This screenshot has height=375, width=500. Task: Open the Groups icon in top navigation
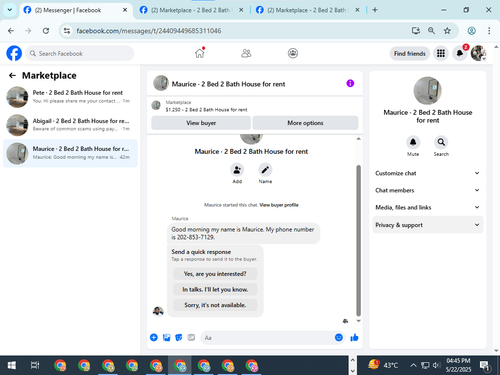point(293,53)
